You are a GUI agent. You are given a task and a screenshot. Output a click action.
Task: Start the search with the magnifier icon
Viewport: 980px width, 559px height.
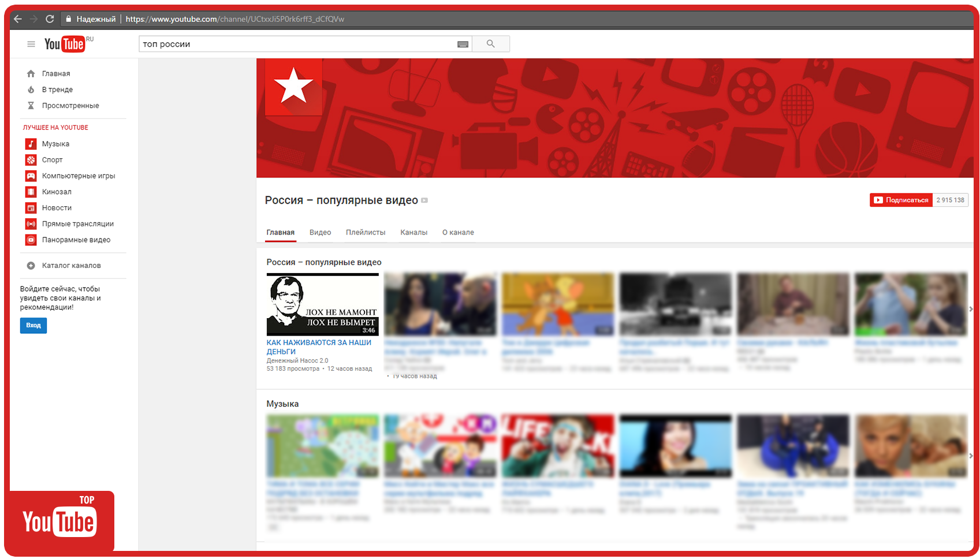click(x=490, y=43)
